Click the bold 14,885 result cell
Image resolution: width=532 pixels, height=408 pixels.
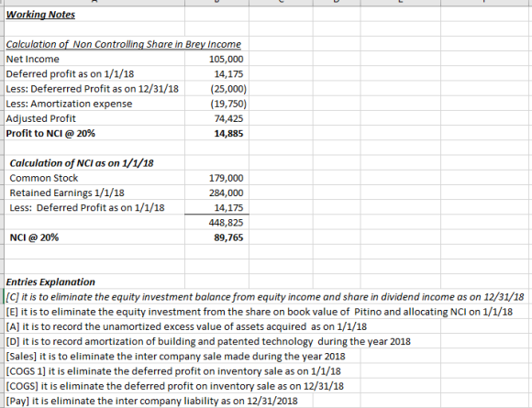[228, 133]
